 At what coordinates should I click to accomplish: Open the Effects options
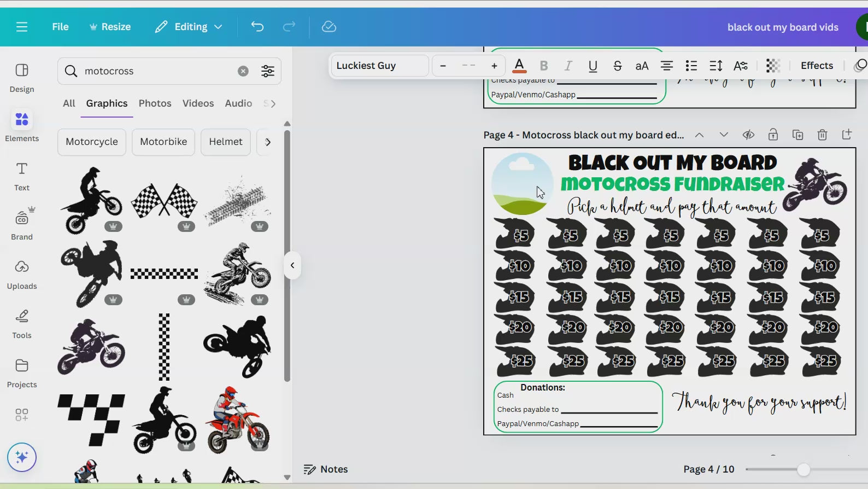pyautogui.click(x=817, y=66)
